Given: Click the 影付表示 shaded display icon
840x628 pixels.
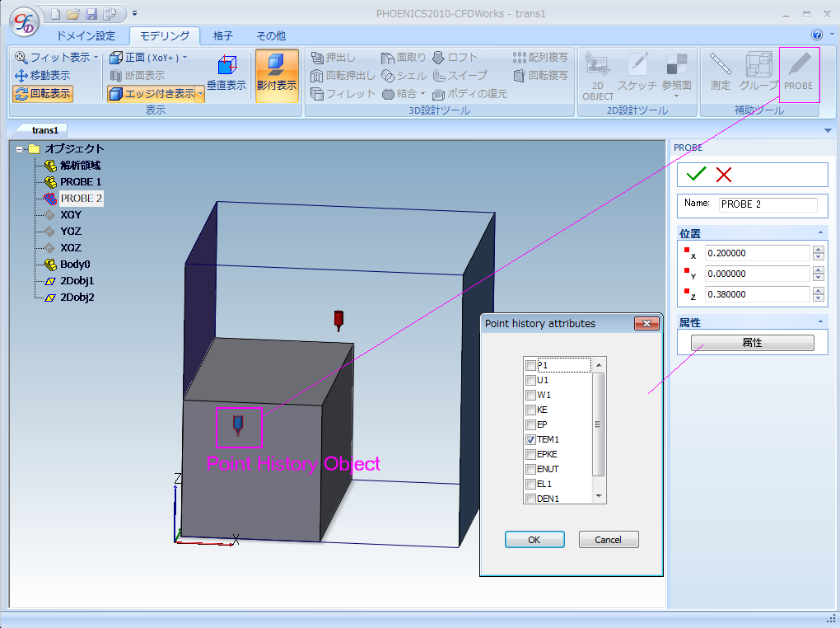Looking at the screenshot, I should 277,74.
